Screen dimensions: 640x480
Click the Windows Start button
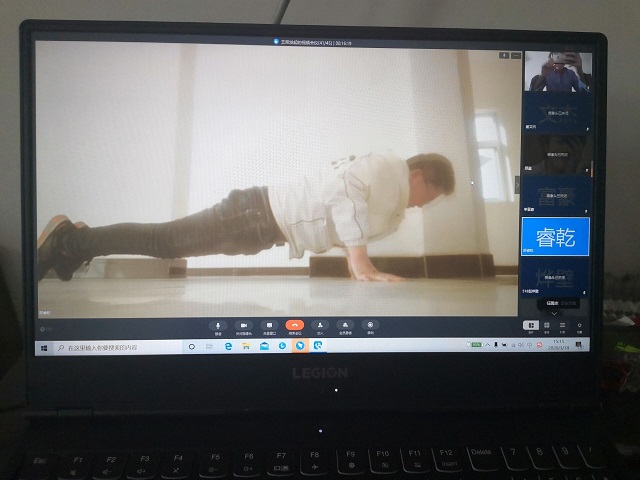pos(45,347)
